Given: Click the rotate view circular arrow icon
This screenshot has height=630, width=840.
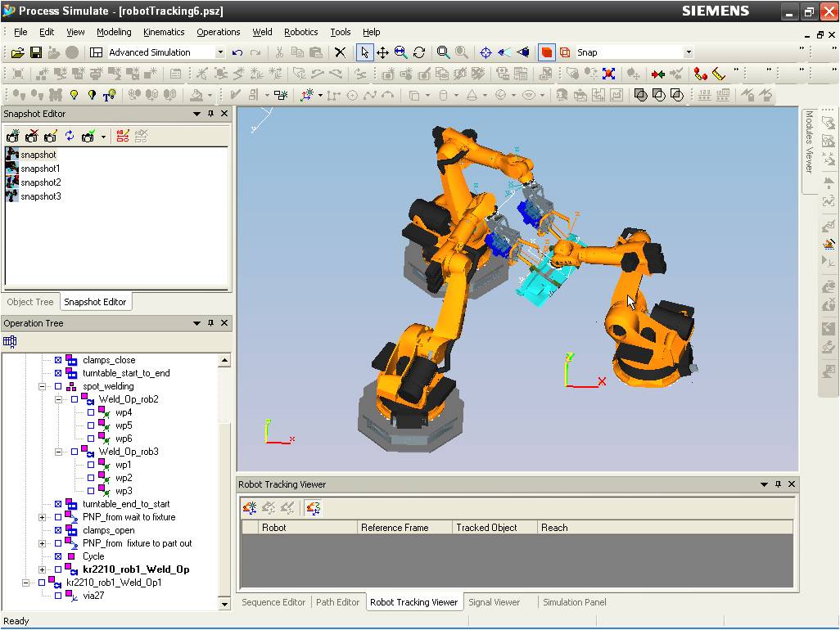Looking at the screenshot, I should coord(419,52).
